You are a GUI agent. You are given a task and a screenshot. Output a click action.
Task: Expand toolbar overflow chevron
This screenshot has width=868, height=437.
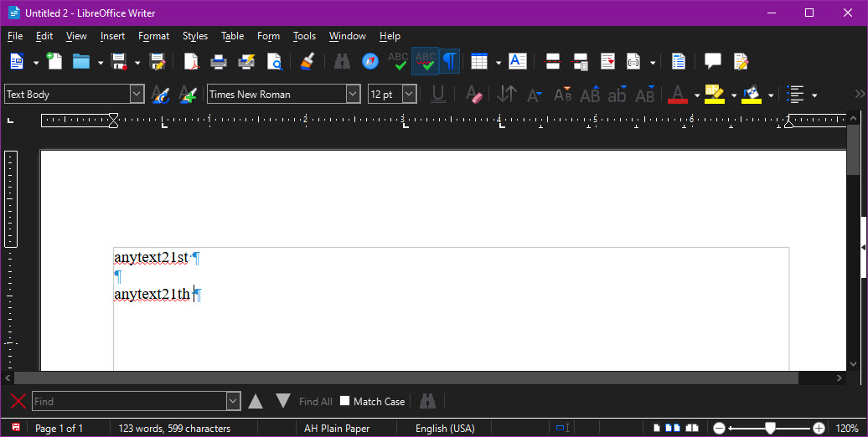tap(860, 94)
